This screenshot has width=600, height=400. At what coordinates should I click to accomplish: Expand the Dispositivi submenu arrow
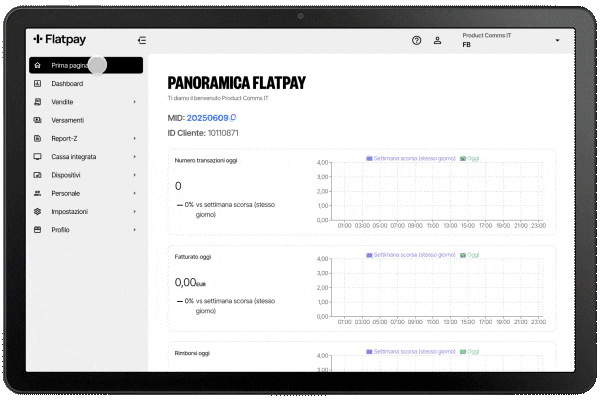pos(135,175)
